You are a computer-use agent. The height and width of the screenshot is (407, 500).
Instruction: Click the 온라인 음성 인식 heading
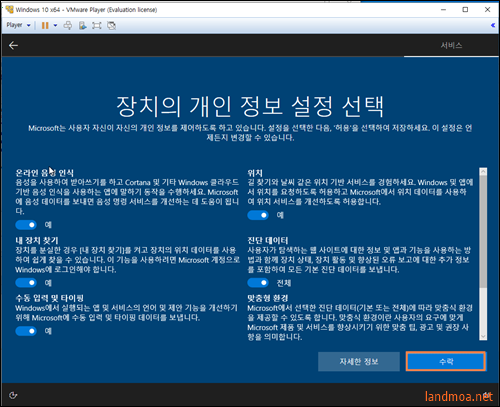(x=44, y=173)
